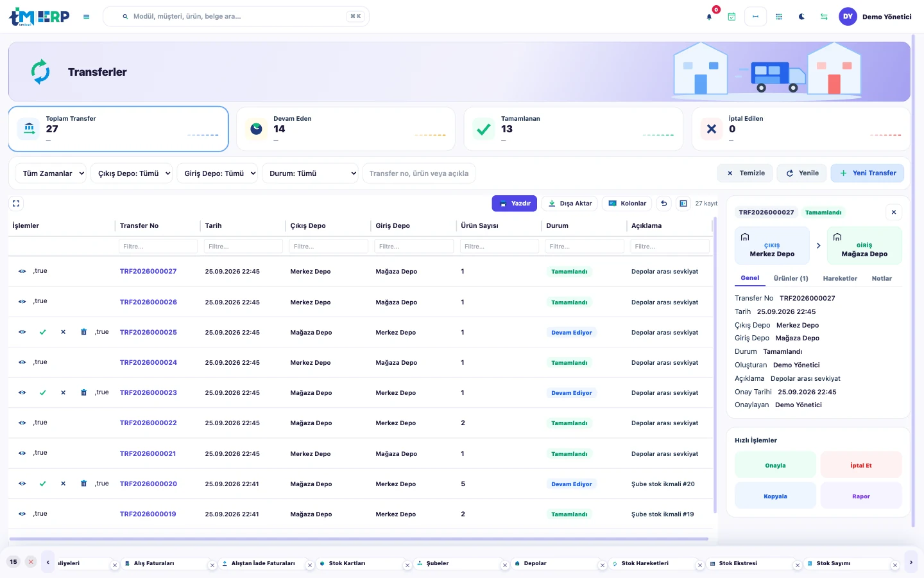Screen dimensions: 924x578
Task: View transfer TRF2026000019 eye icon
Action: [x=22, y=514]
